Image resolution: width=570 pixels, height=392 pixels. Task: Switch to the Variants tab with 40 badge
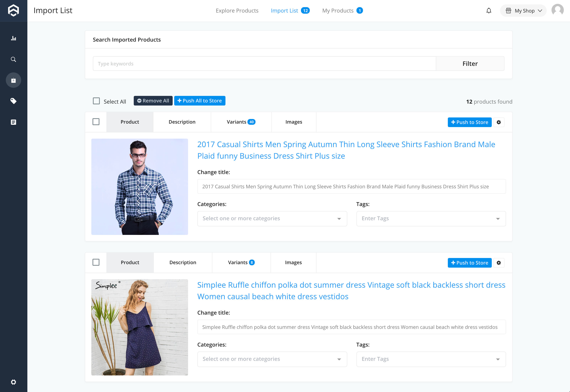[x=241, y=122]
